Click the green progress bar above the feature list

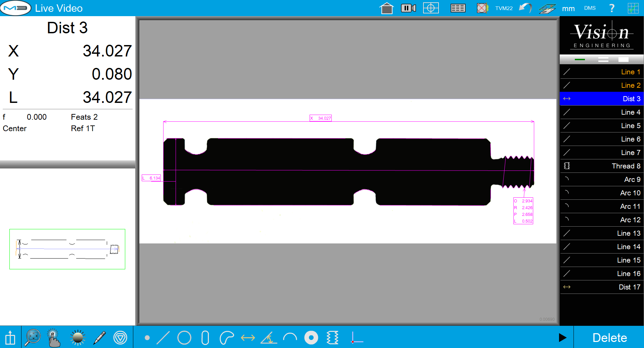(580, 59)
